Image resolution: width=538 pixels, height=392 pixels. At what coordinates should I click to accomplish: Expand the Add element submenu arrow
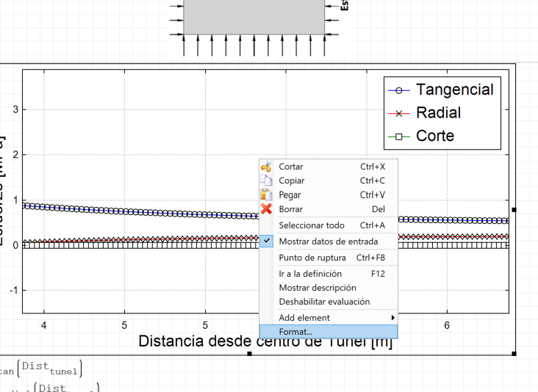(392, 318)
